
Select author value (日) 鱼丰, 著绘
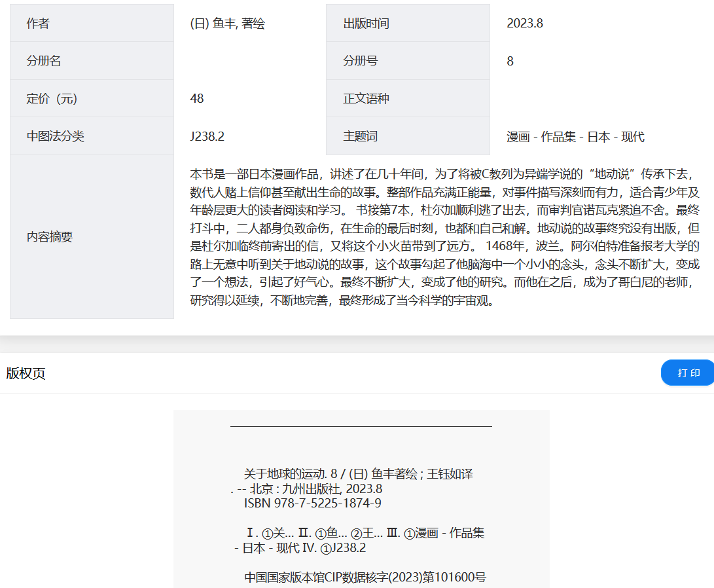click(x=227, y=23)
